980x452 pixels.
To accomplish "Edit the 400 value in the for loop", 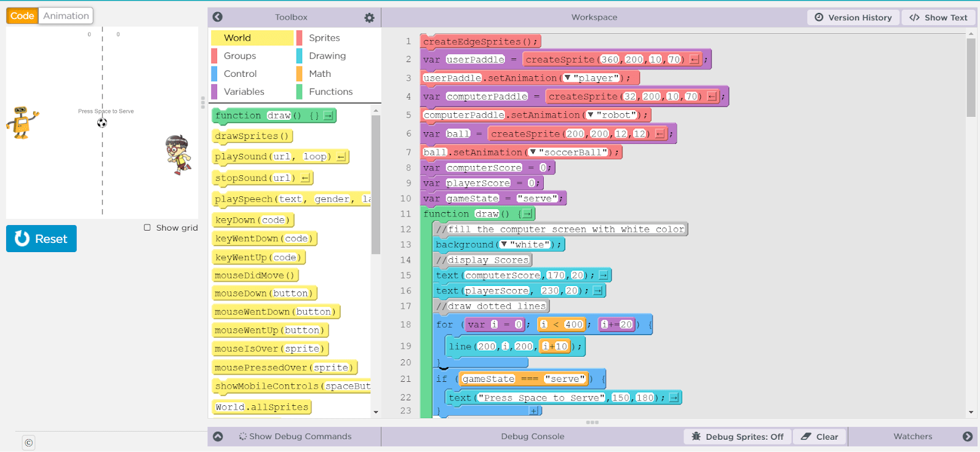I will click(574, 324).
